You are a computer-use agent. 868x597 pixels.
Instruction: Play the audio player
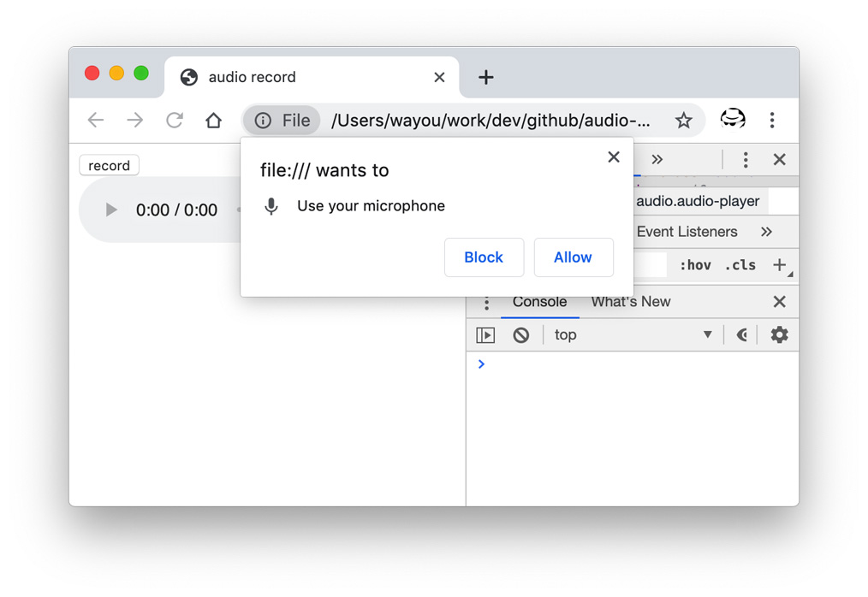(x=111, y=210)
